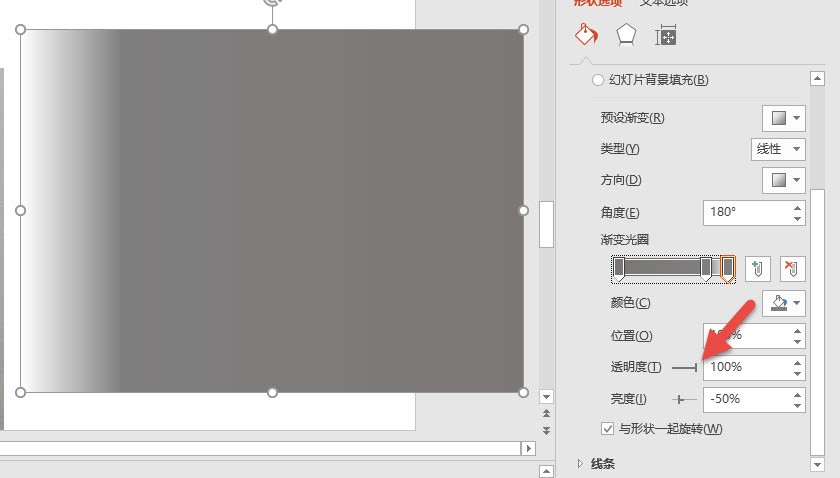Click the bottom-left resize handle of shape
The width and height of the screenshot is (840, 478).
[x=20, y=392]
